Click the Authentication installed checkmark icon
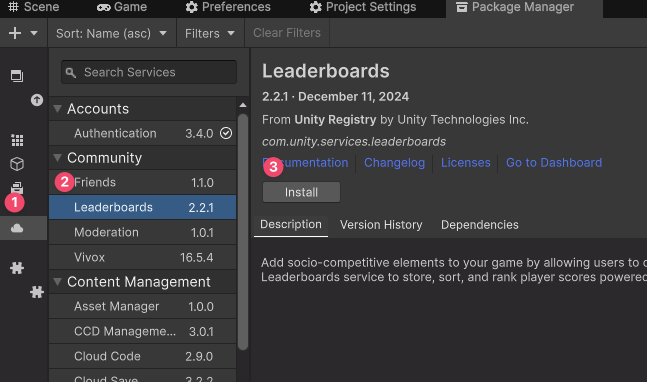 [x=226, y=133]
